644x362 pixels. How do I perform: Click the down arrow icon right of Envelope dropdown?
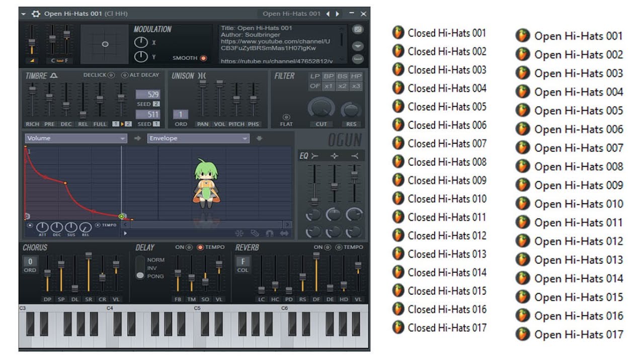(259, 138)
